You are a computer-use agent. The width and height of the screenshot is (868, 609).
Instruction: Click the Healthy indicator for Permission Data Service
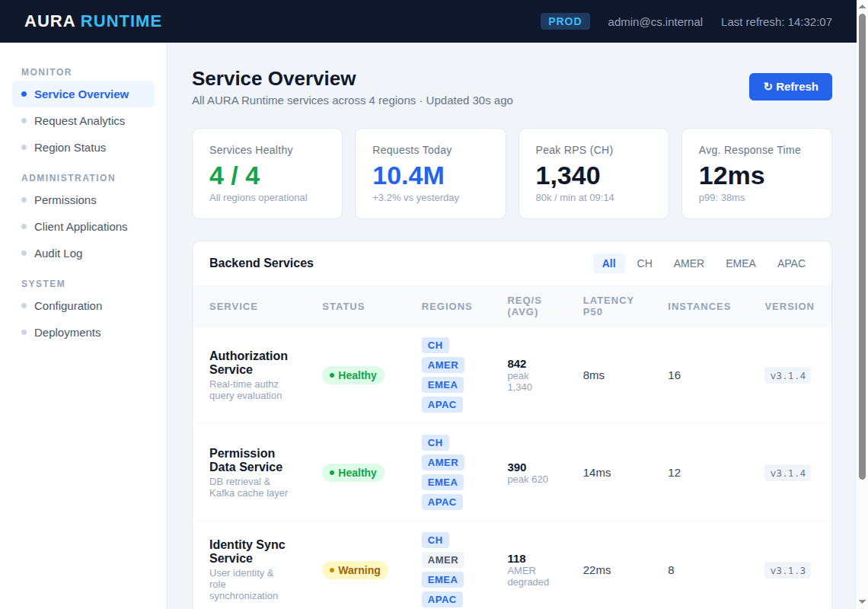(x=353, y=473)
